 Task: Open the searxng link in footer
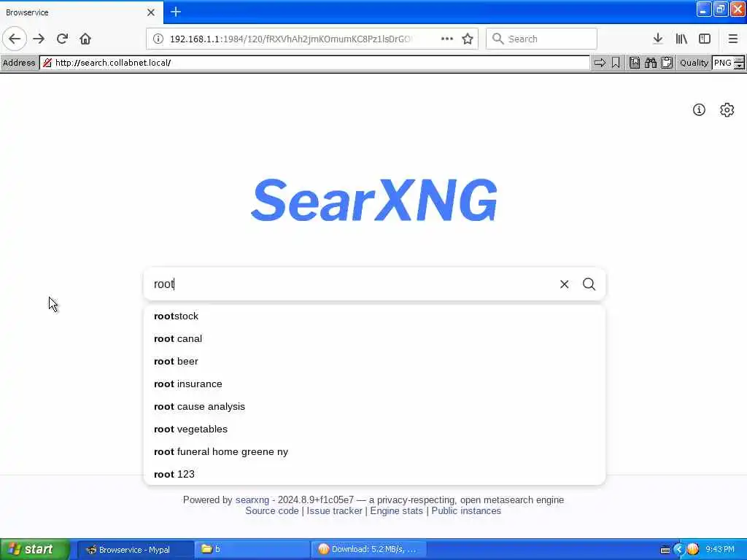tap(252, 500)
